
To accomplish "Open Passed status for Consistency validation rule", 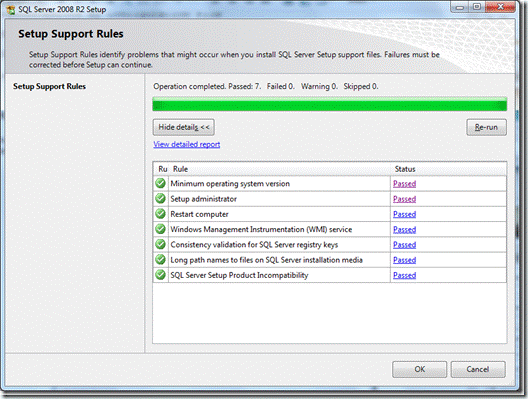I will click(404, 245).
